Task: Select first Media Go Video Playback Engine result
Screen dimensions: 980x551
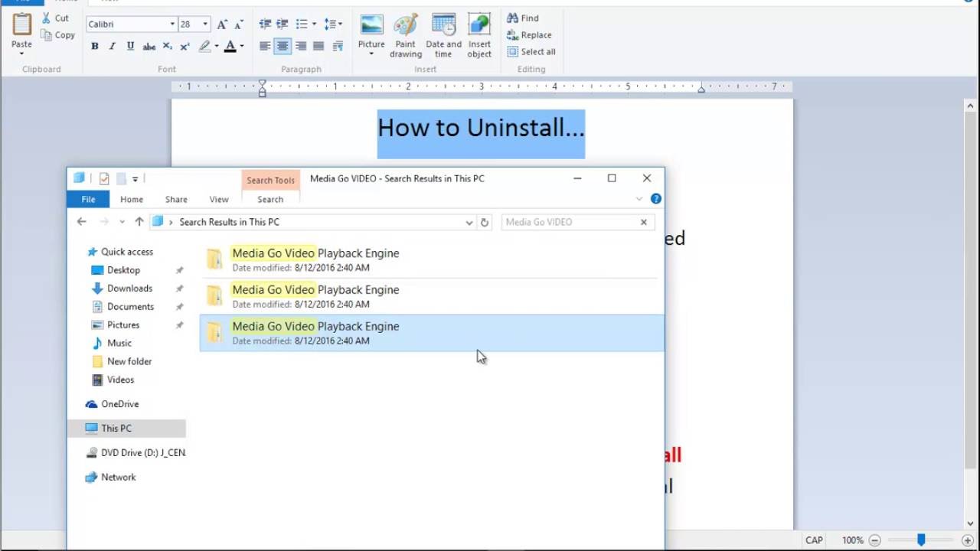Action: [x=431, y=259]
